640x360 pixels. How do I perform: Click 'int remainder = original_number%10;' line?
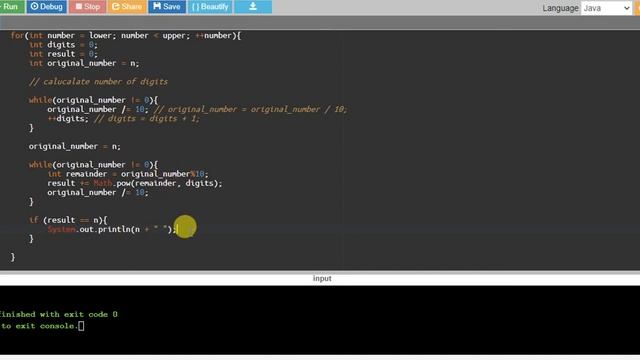pos(128,174)
